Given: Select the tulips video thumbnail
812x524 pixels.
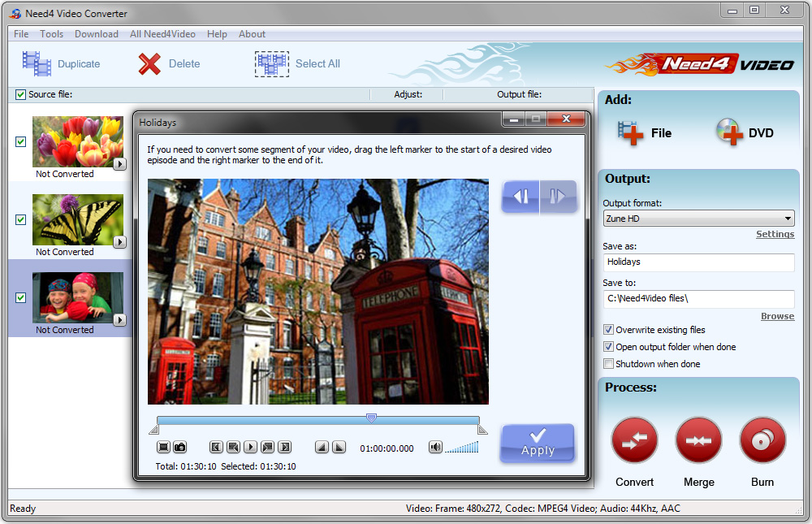Looking at the screenshot, I should [x=78, y=141].
